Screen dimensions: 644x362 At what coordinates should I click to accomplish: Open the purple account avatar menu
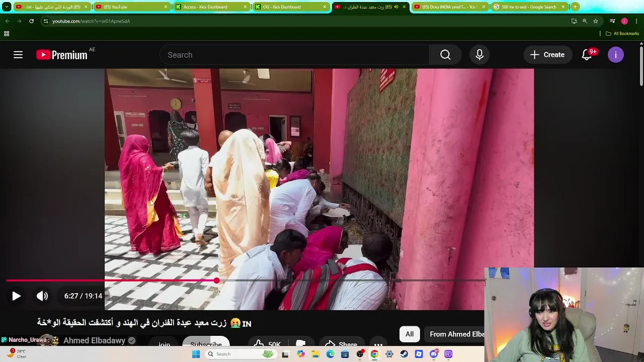coord(616,55)
